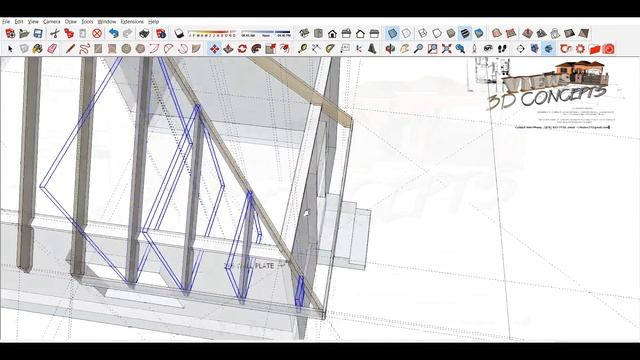
Task: Open the File menu
Action: pos(6,22)
